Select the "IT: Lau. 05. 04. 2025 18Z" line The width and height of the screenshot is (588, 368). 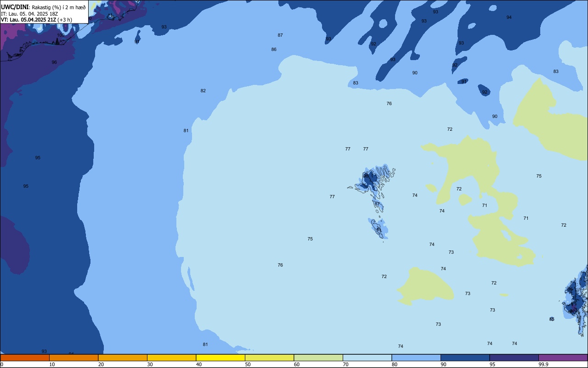30,13
